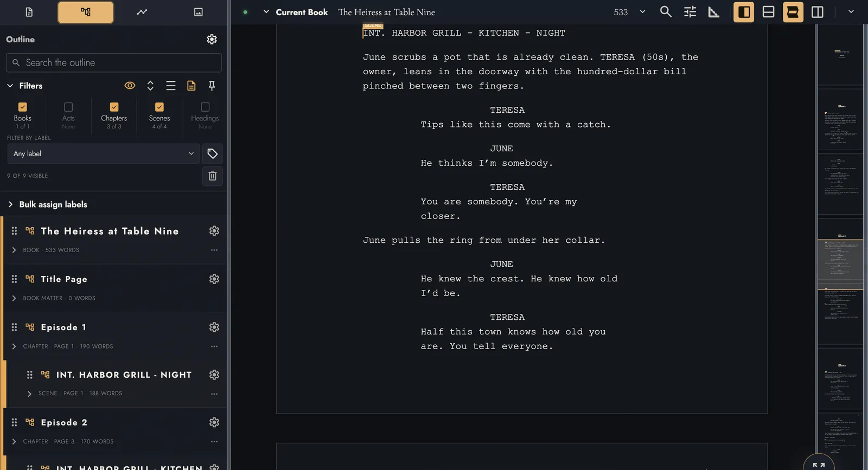Open Outline panel settings gear

click(212, 39)
